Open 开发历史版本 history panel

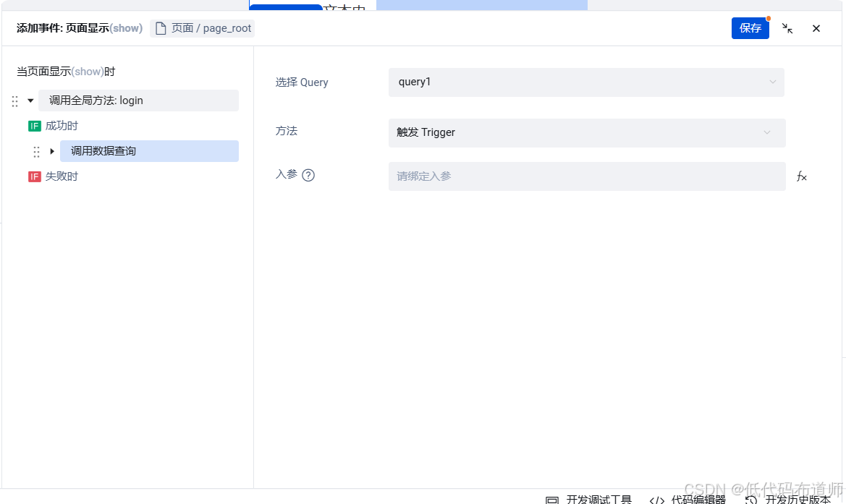798,499
